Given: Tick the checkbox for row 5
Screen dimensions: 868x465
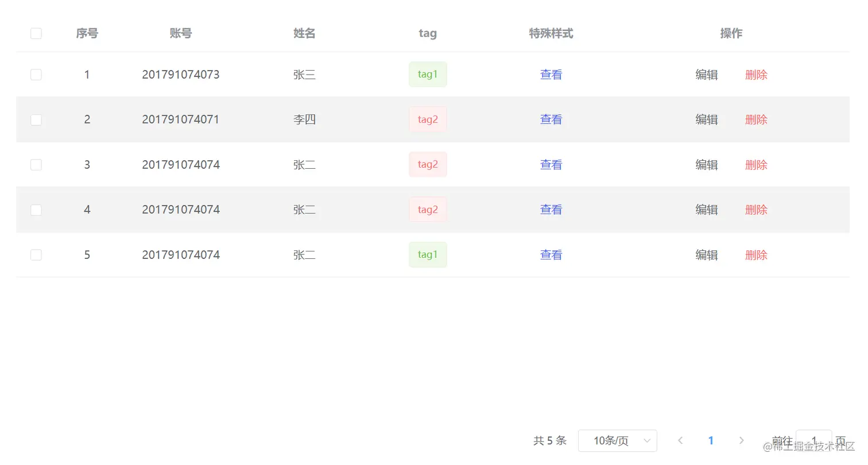Looking at the screenshot, I should [x=36, y=255].
